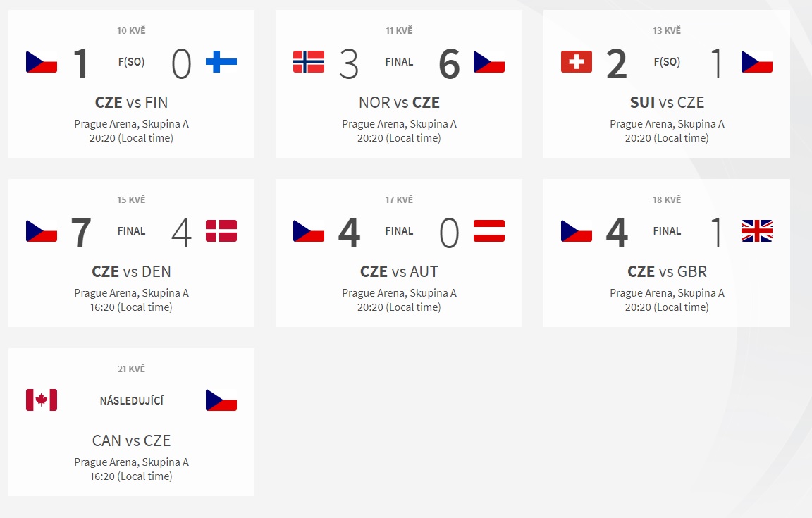Open the NOR vs CZE match title
The width and height of the screenshot is (812, 518).
[399, 103]
